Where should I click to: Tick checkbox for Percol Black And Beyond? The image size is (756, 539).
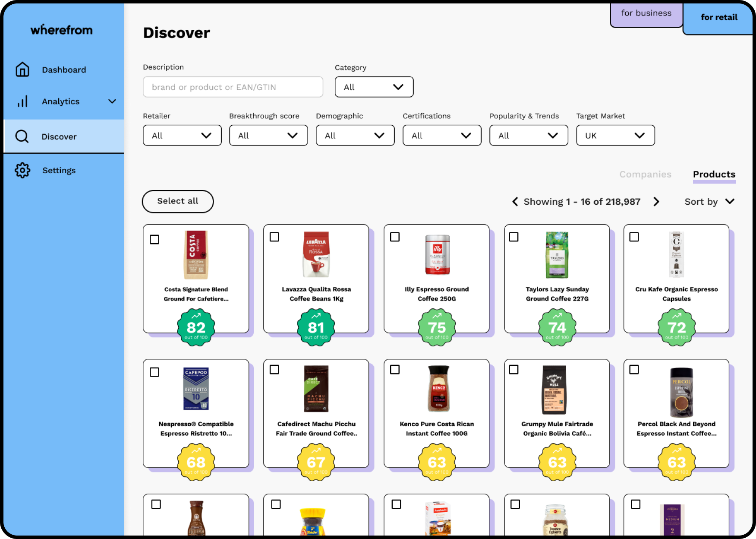click(634, 369)
